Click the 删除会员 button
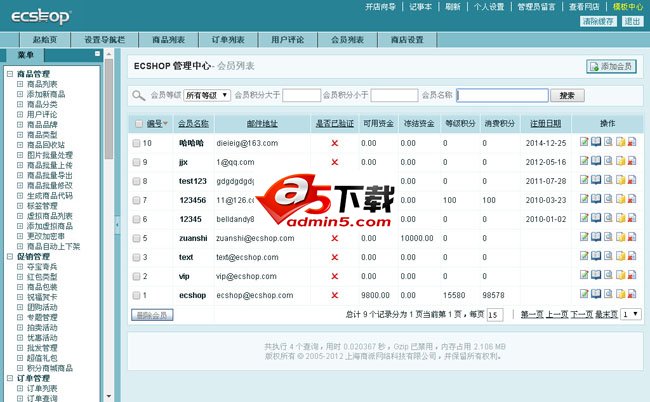Viewport: 650px width, 402px height. [152, 315]
